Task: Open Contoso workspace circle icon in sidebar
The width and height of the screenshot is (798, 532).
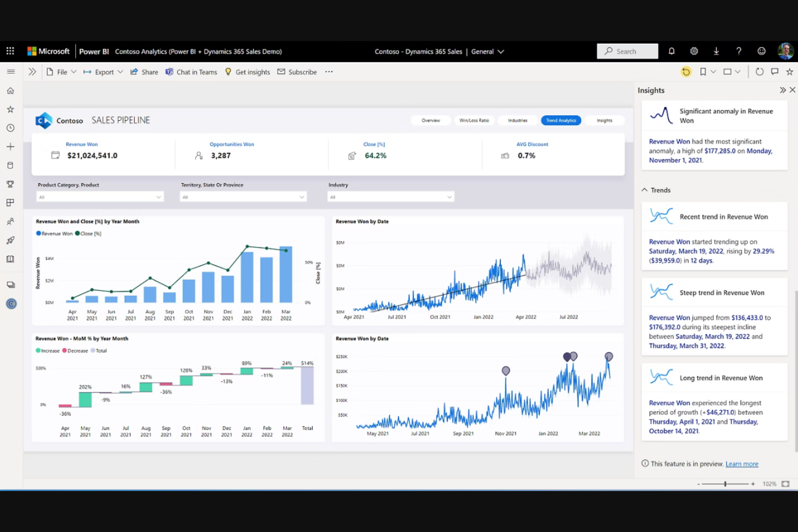Action: [x=11, y=304]
